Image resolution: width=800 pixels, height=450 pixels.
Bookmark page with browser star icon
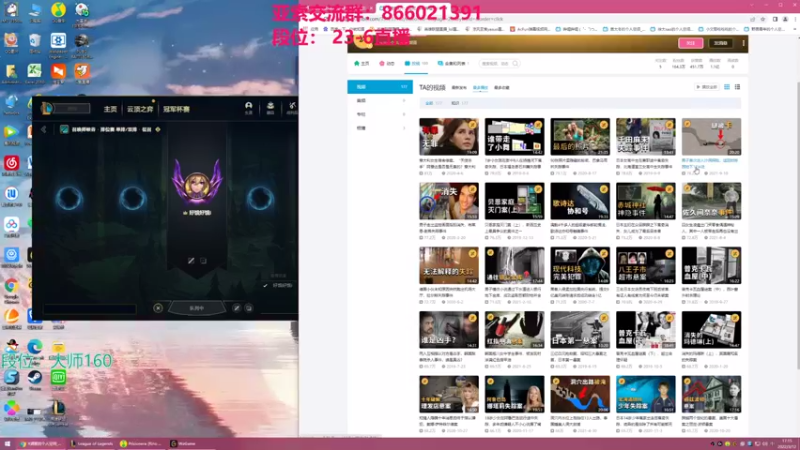pos(763,19)
